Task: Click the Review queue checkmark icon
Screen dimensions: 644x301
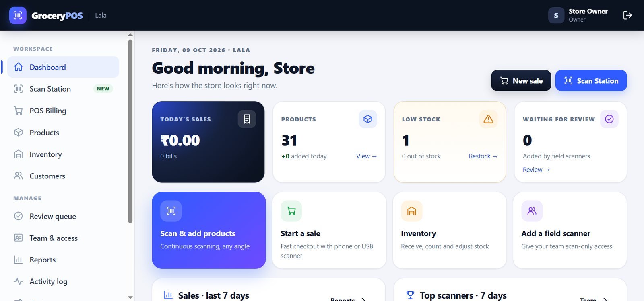Action: coord(19,216)
